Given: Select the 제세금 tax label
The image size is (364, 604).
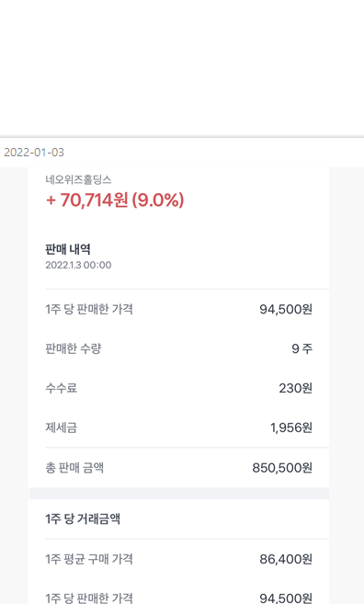Looking at the screenshot, I should 62,427.
